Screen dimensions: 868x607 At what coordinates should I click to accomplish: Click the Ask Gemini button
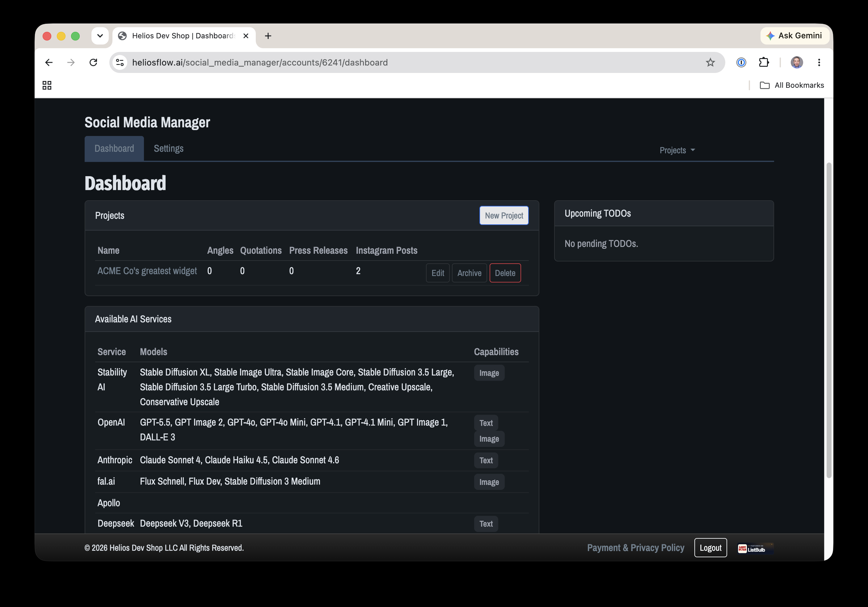(x=795, y=36)
